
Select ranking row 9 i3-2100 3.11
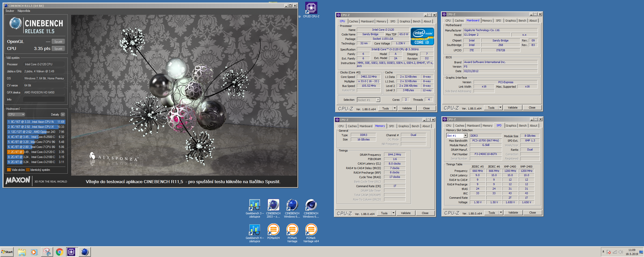[36, 162]
